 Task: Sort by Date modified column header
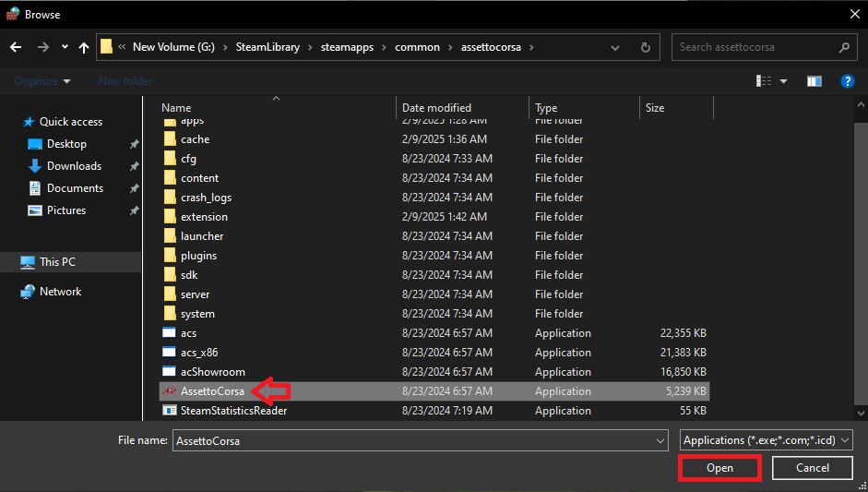[x=436, y=108]
